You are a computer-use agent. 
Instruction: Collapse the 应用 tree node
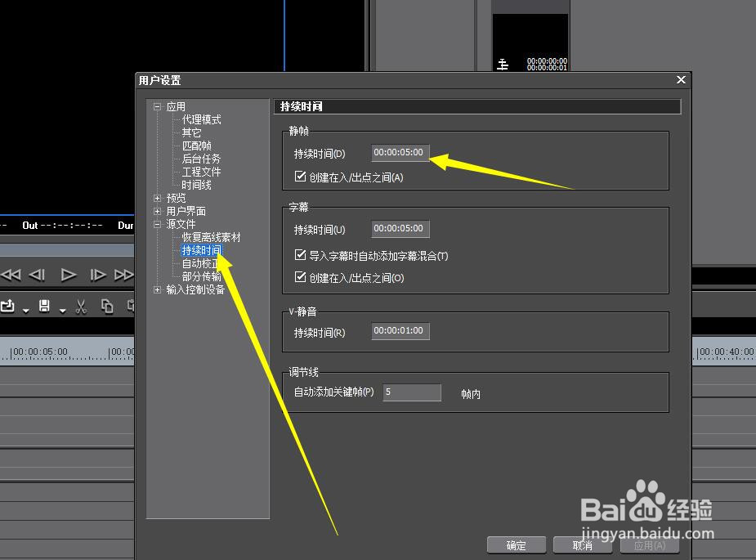pos(157,106)
